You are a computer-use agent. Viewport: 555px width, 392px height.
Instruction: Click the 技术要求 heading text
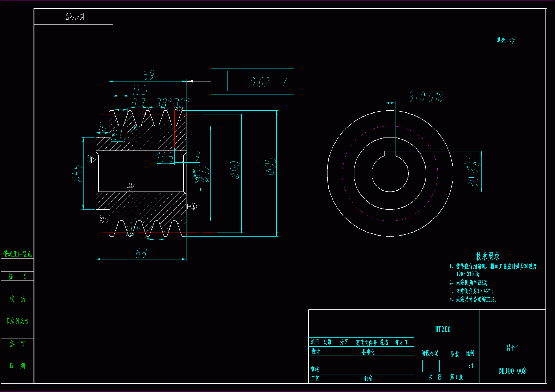click(x=488, y=256)
